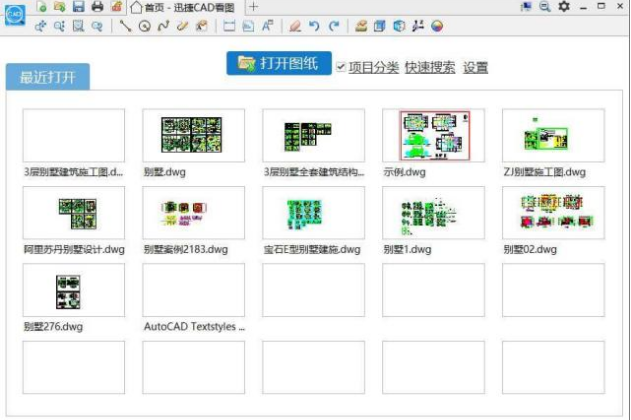Open the 别墅276.dwg drawing thumbnail

[x=74, y=290]
